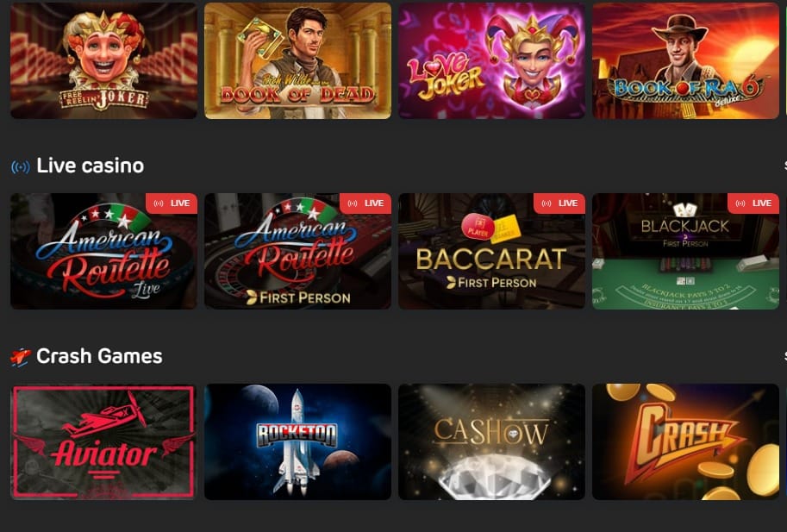The height and width of the screenshot is (532, 787).
Task: Select the Cashow game tile
Action: pyautogui.click(x=492, y=441)
